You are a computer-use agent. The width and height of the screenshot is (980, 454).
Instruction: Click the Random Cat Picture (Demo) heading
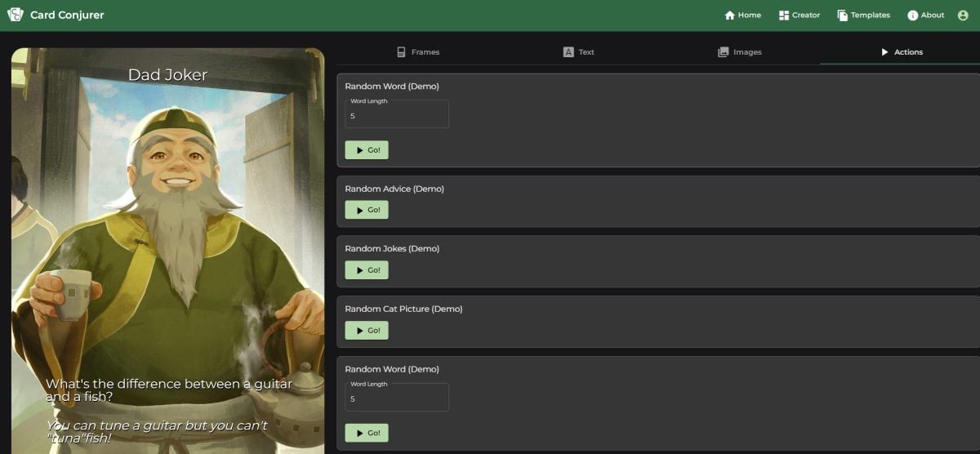pyautogui.click(x=403, y=309)
